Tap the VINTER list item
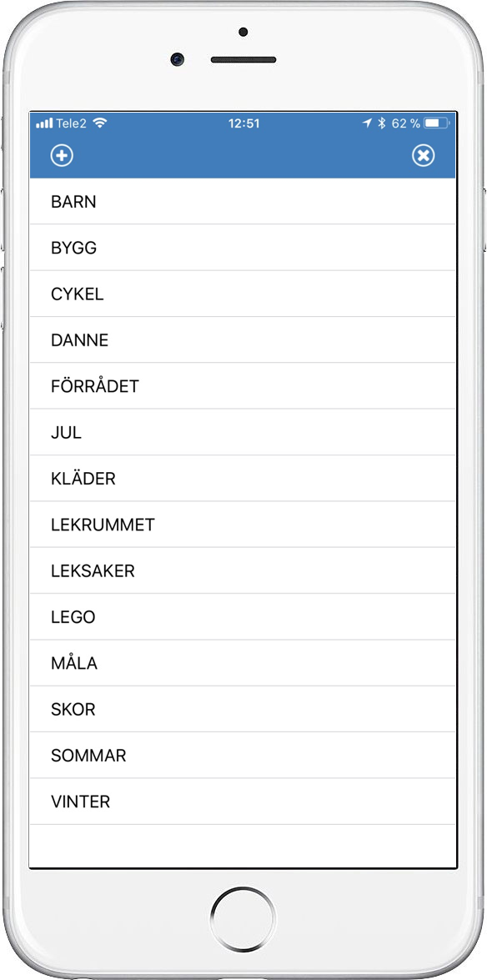This screenshot has height=980, width=487. 243,802
